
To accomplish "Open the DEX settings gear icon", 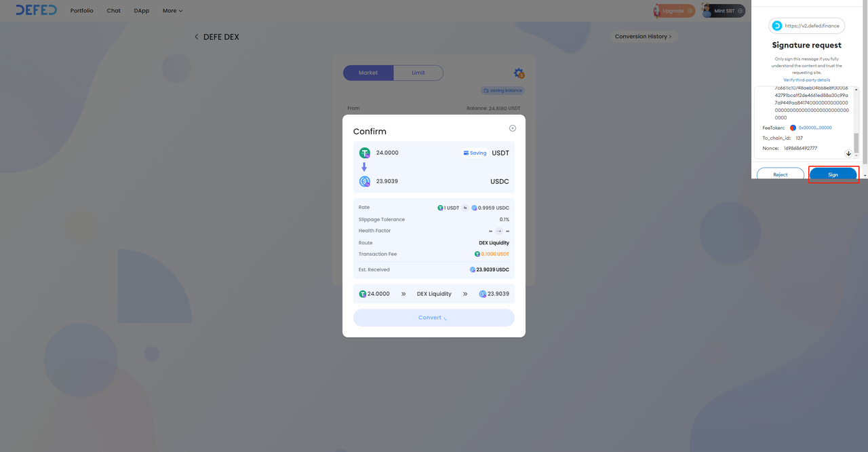I will pos(519,73).
